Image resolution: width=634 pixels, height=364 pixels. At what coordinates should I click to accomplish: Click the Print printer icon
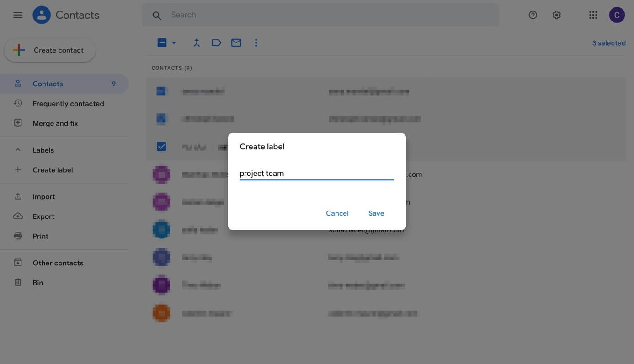tap(18, 236)
